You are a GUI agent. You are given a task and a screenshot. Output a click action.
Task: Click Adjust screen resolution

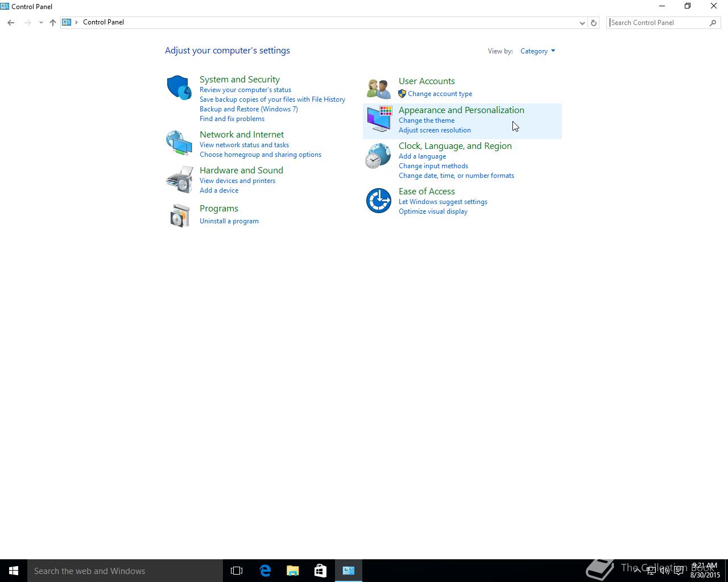point(435,130)
